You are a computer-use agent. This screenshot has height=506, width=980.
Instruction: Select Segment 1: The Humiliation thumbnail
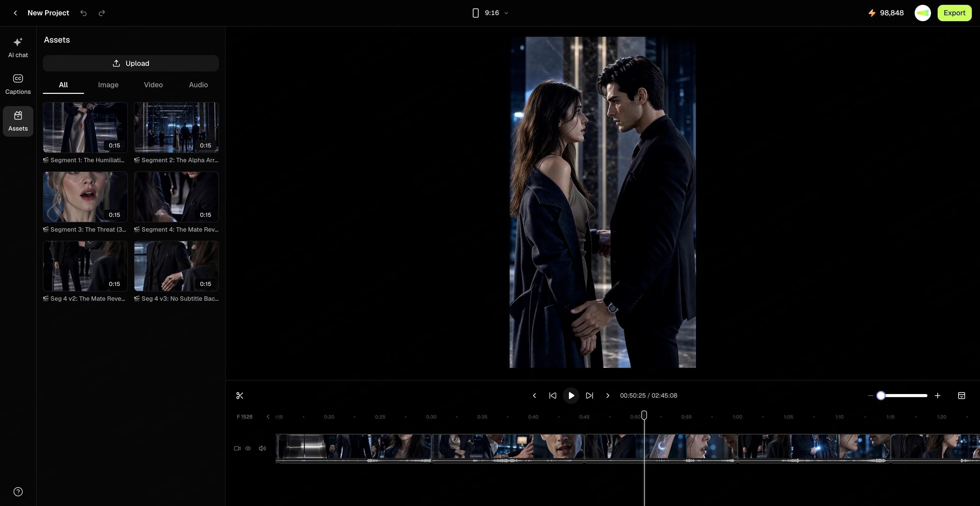click(85, 127)
